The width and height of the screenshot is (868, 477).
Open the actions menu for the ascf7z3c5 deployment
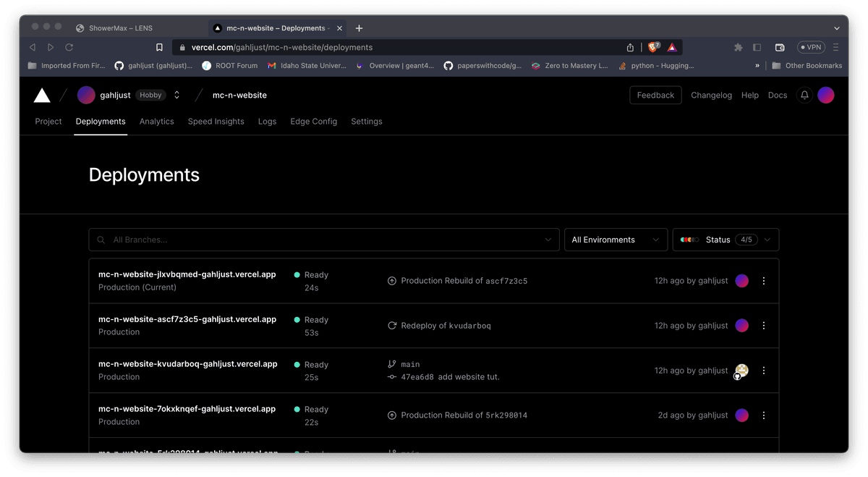(764, 326)
